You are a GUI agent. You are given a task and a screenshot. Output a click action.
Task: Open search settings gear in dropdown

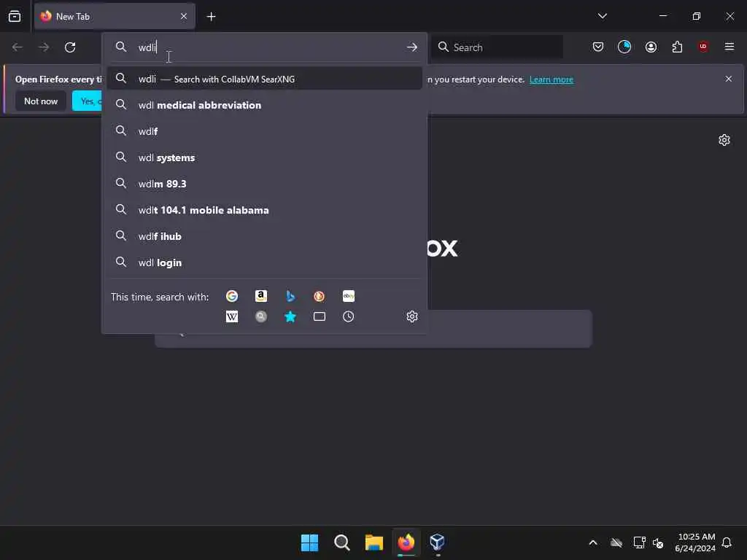412,316
